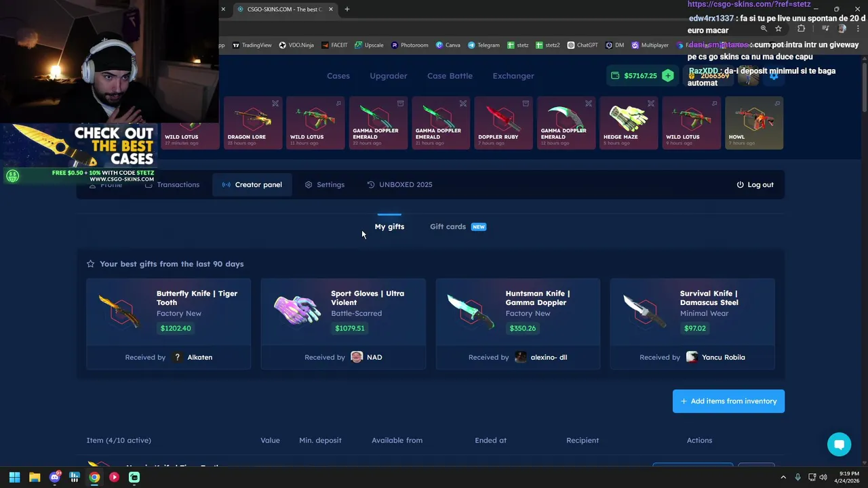The image size is (868, 488).
Task: Click the Creator panel broadcast icon
Action: coord(226,184)
